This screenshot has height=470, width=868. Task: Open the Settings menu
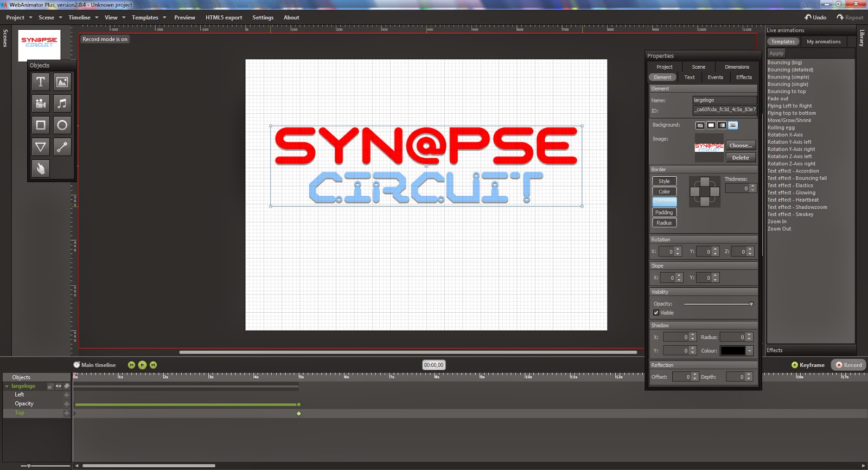(263, 17)
